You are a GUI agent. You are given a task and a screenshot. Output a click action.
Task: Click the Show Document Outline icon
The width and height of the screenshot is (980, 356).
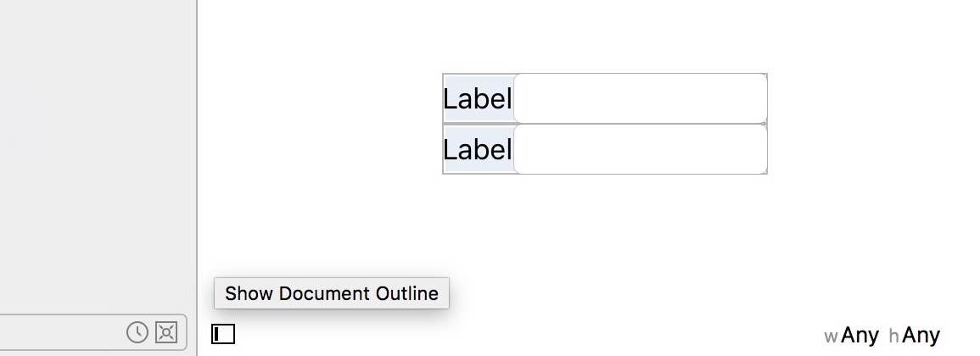[x=223, y=334]
